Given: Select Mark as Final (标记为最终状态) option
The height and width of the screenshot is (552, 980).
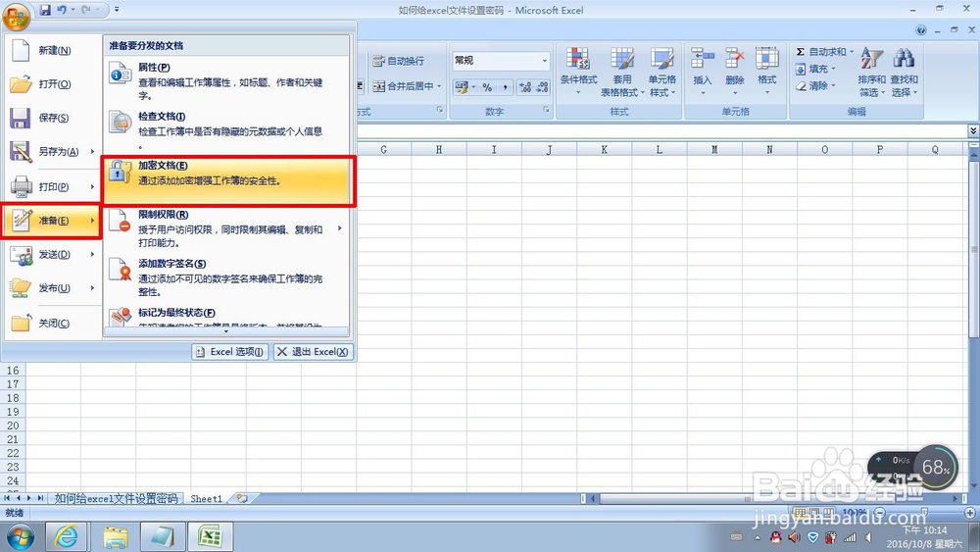Looking at the screenshot, I should click(x=226, y=317).
